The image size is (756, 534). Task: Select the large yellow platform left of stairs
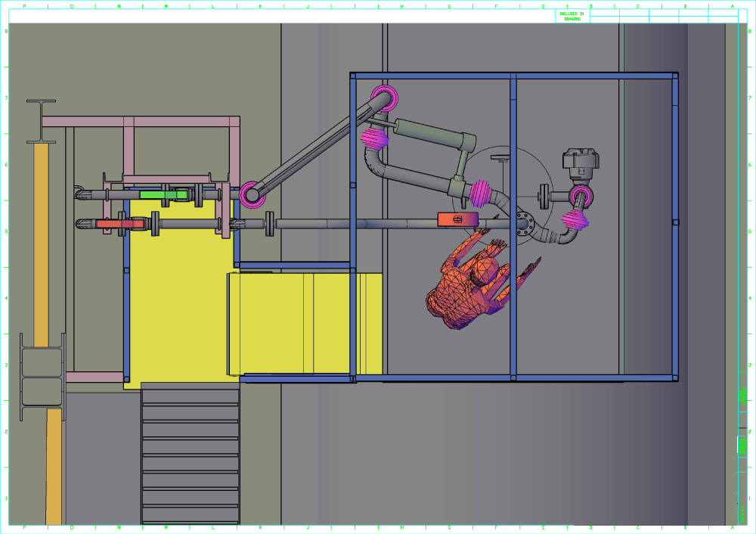[178, 303]
